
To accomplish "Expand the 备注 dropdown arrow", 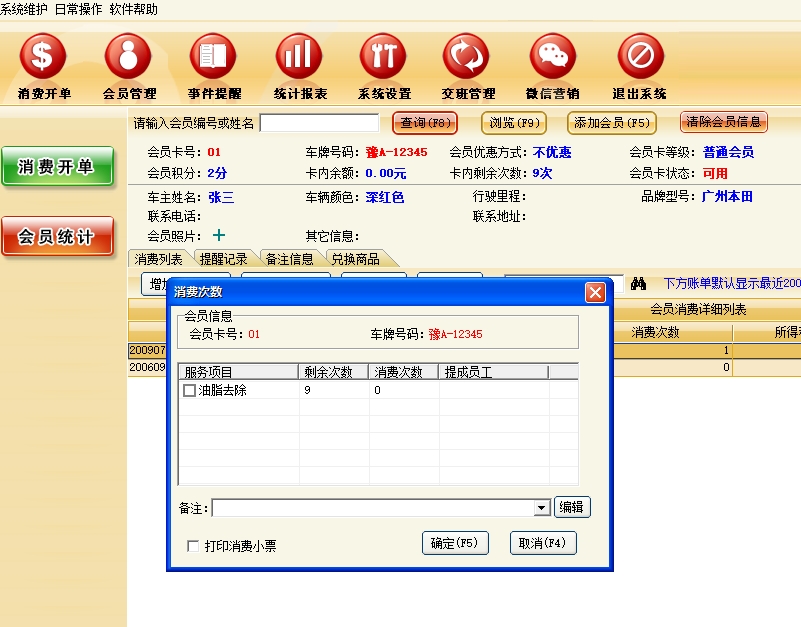I will point(542,508).
